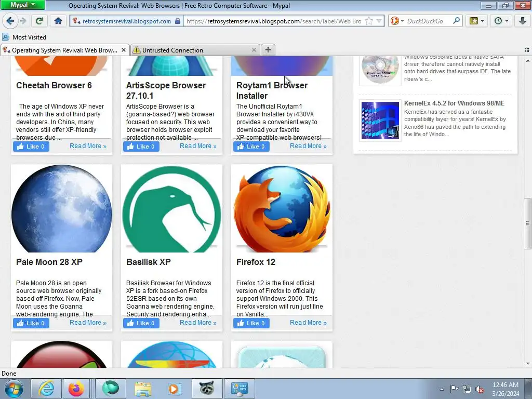Go forward with the Forward arrow button

[x=23, y=21]
